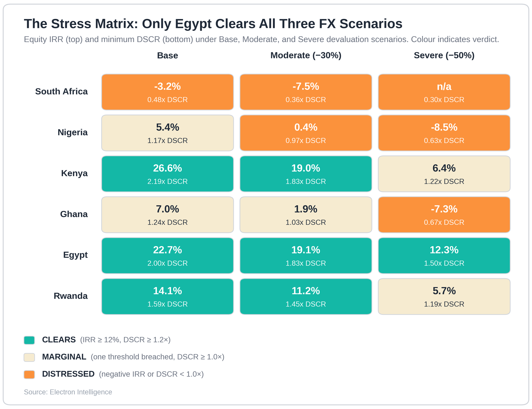
Task: Select the Moderate (−30%) column header
Action: (x=306, y=55)
